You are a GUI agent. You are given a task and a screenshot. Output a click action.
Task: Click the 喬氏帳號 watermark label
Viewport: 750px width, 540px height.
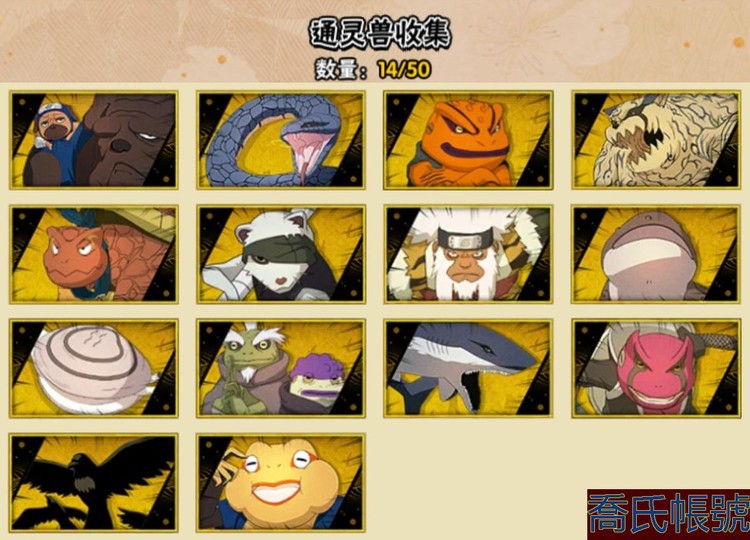click(669, 514)
